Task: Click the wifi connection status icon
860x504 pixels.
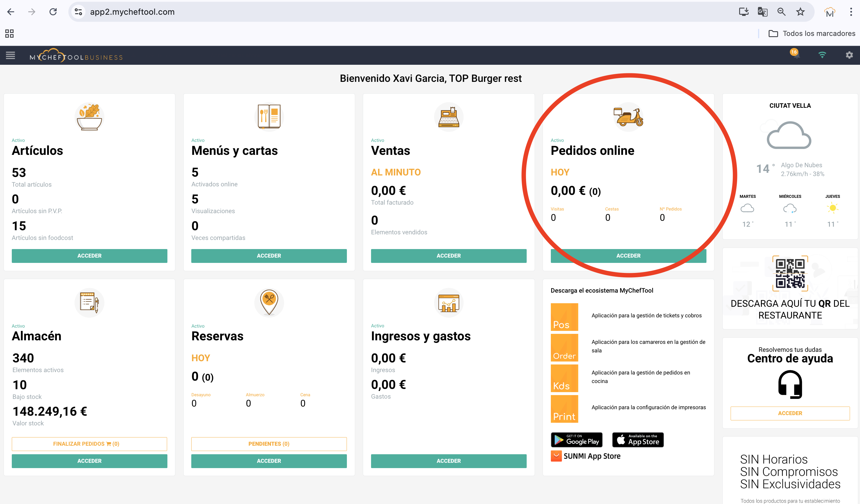Action: coord(822,55)
